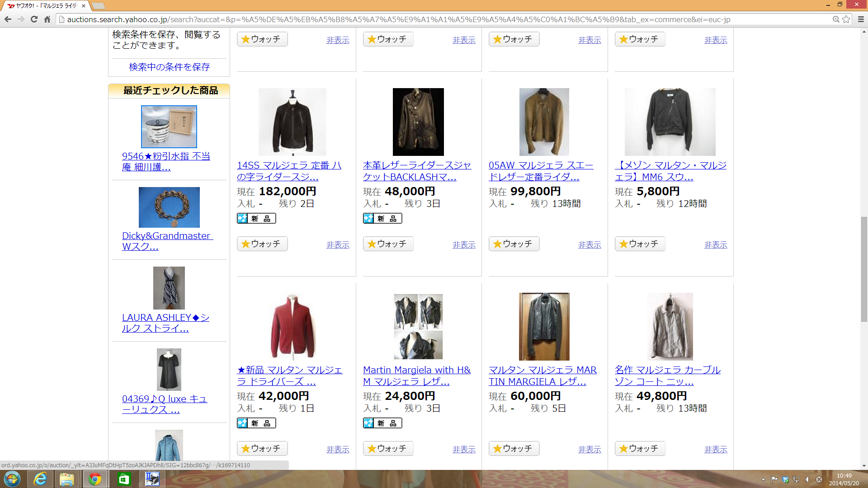Screen dimensions: 868x488
Task: Open 14SS black rider jacket image
Action: click(292, 122)
